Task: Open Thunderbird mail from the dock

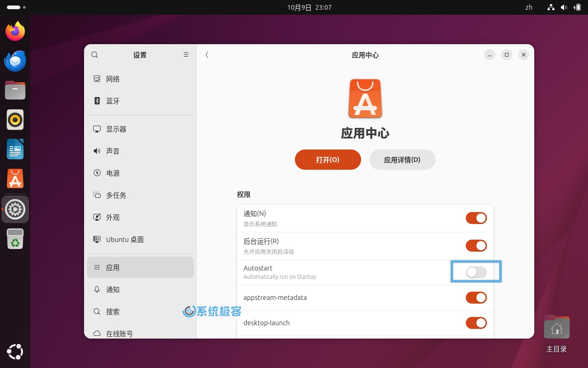Action: (x=15, y=61)
